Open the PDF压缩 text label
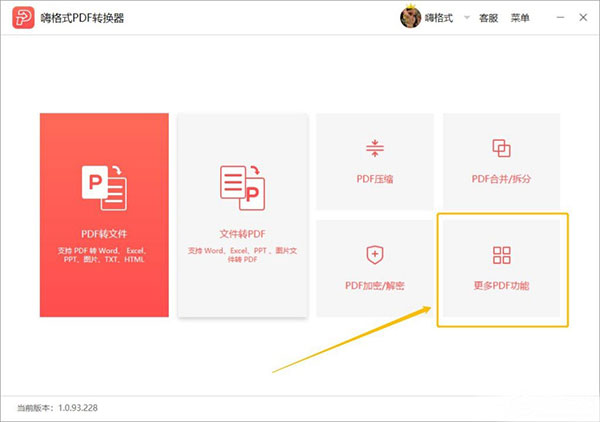 pos(375,180)
